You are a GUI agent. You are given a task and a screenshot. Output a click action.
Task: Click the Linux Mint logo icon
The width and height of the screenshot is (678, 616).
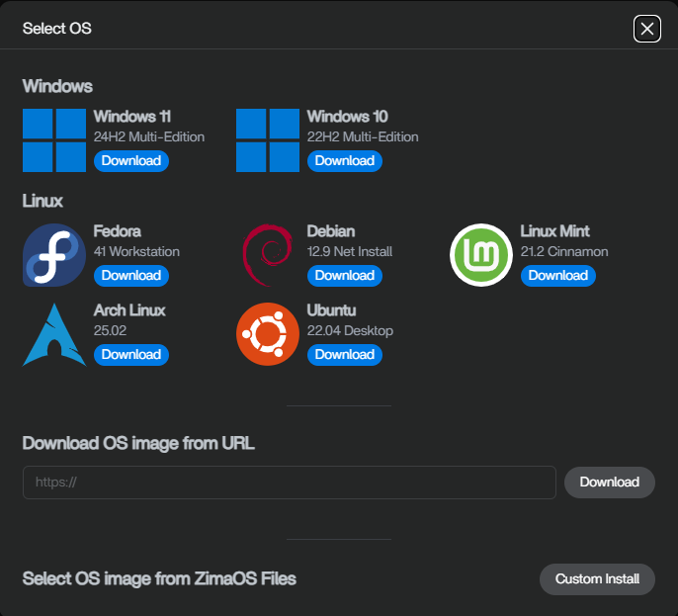click(481, 255)
